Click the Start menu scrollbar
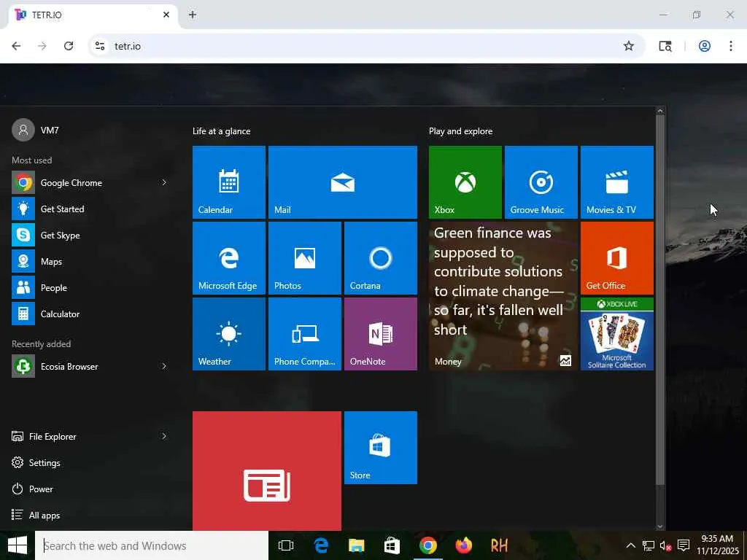Viewport: 747px width, 560px height. click(x=659, y=300)
